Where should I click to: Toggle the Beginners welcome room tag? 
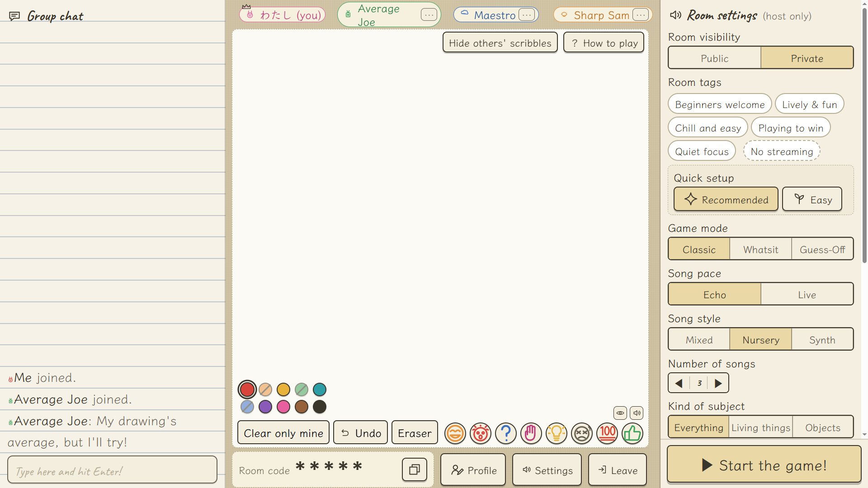[720, 104]
